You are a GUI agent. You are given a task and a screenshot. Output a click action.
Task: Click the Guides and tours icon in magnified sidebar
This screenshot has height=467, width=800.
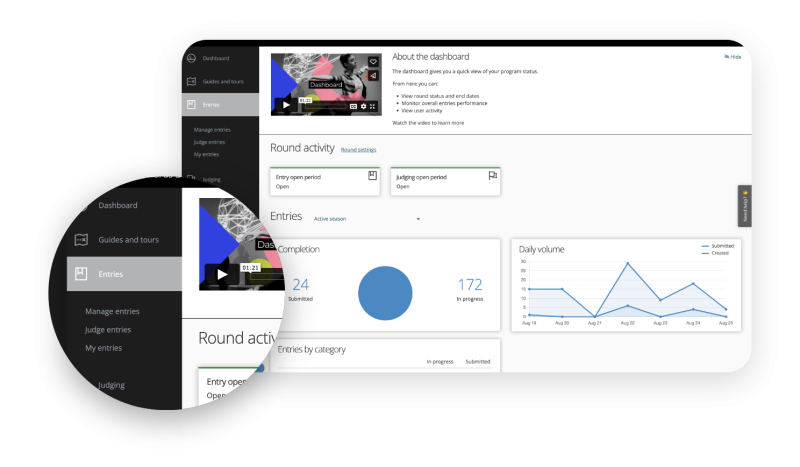[81, 240]
